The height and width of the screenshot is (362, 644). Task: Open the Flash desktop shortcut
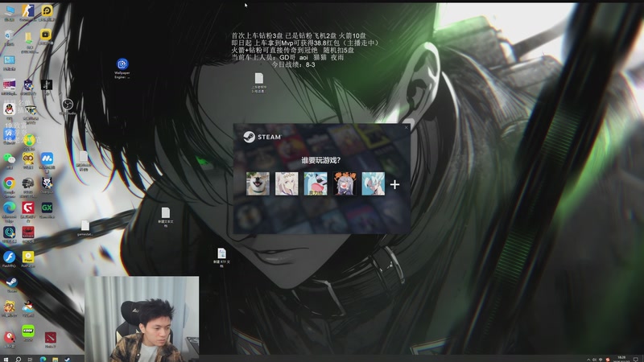[9, 259]
